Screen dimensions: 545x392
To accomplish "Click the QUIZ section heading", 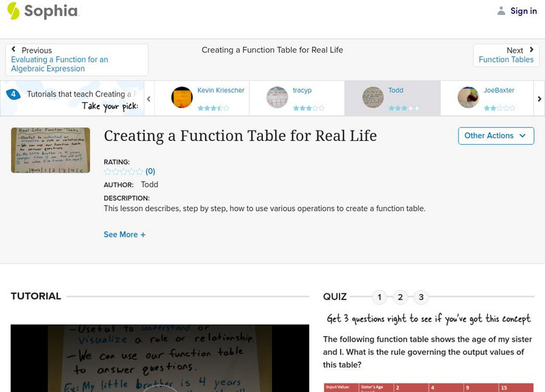I will pyautogui.click(x=334, y=297).
